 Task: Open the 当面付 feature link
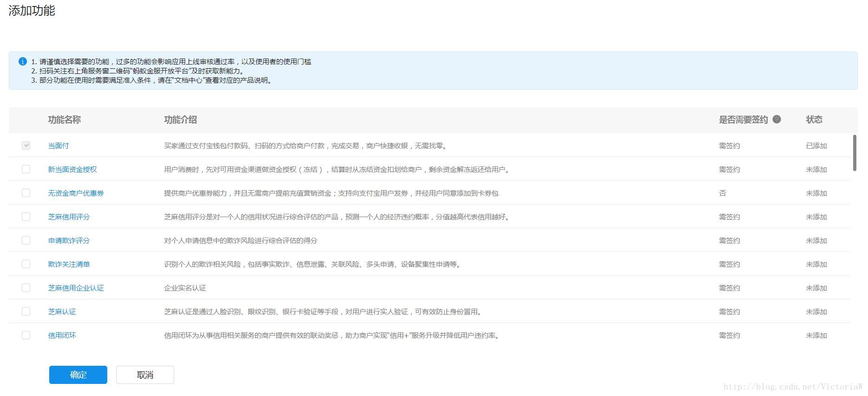[59, 145]
